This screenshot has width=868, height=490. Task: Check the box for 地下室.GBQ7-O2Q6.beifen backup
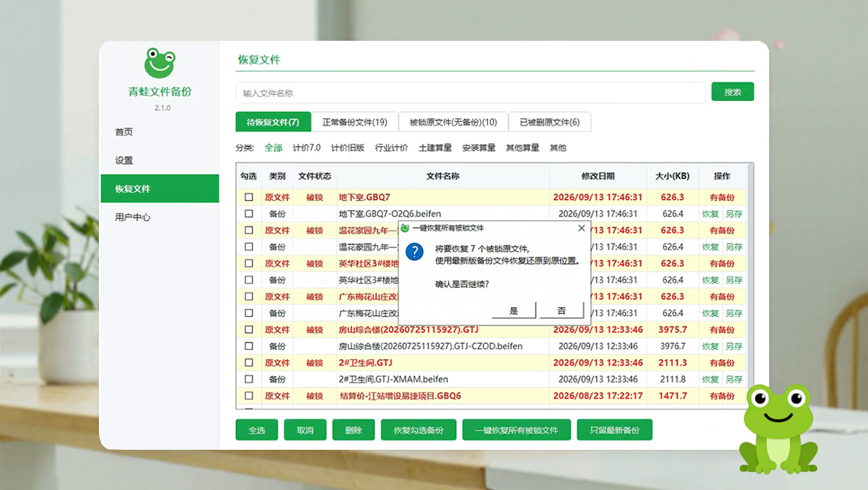pos(249,214)
